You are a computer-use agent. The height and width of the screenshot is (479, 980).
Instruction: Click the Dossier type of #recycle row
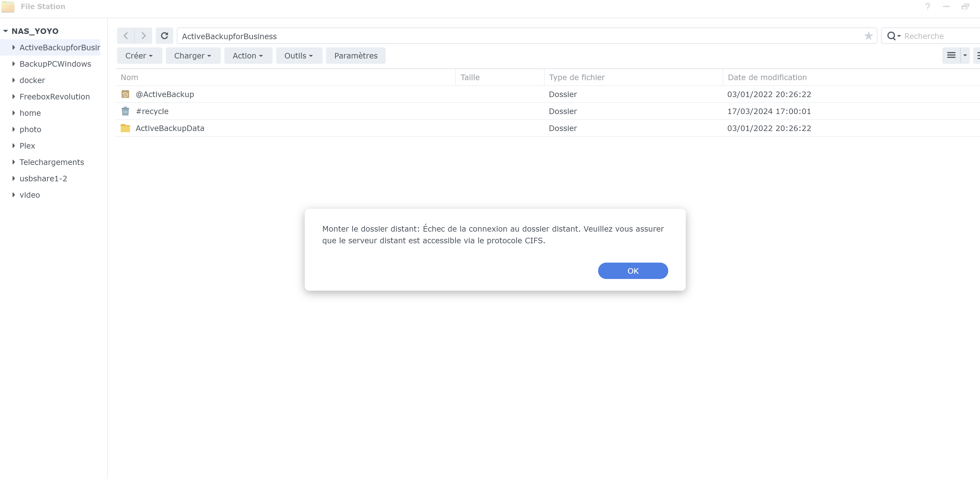[x=563, y=111]
